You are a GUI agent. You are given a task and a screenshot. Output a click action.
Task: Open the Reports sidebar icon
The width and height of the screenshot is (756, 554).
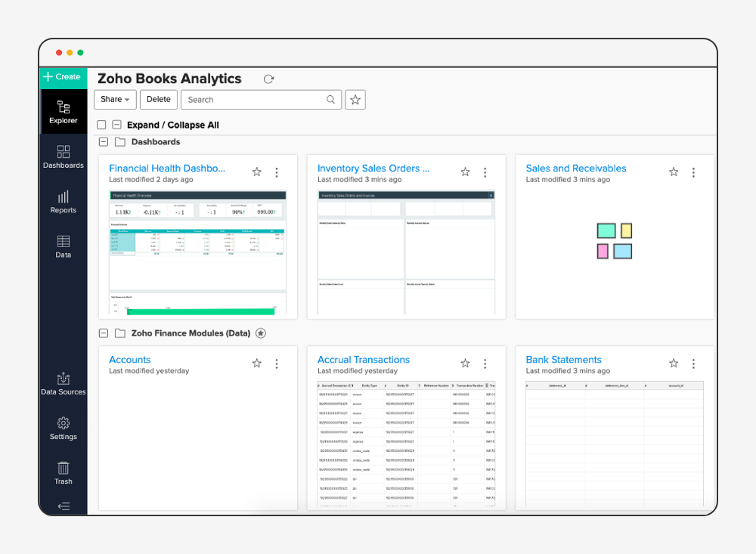64,201
